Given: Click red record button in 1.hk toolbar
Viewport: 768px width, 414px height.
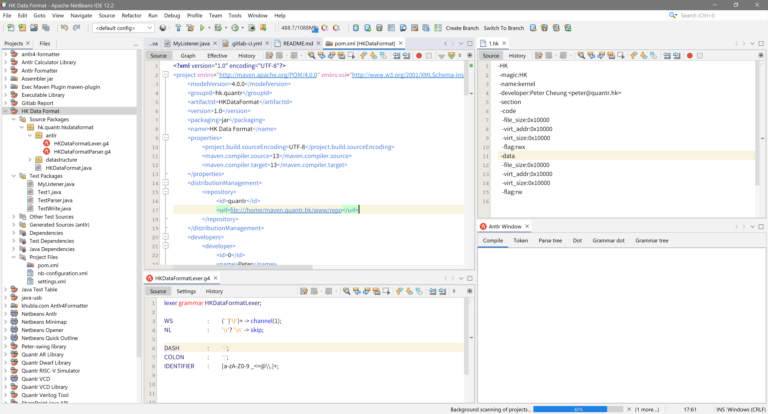Looking at the screenshot, I should click(690, 56).
